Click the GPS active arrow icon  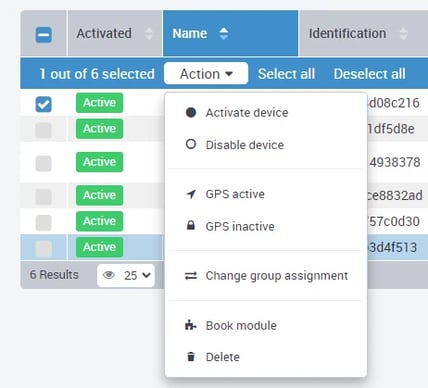click(191, 194)
